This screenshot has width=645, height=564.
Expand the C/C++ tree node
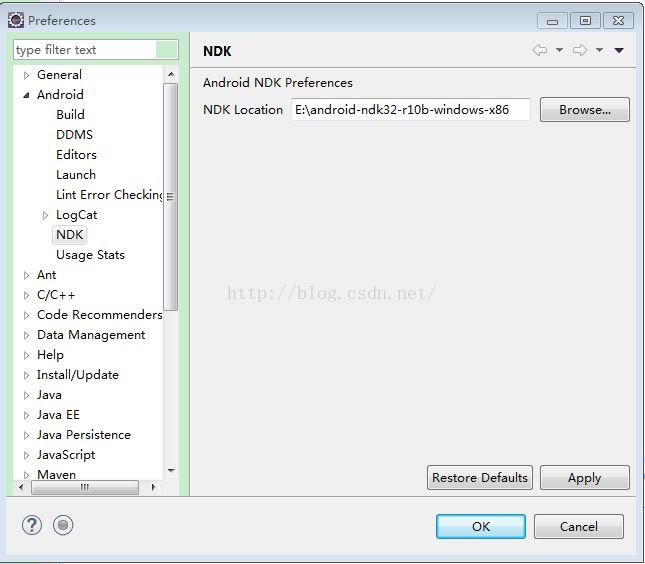pyautogui.click(x=27, y=295)
